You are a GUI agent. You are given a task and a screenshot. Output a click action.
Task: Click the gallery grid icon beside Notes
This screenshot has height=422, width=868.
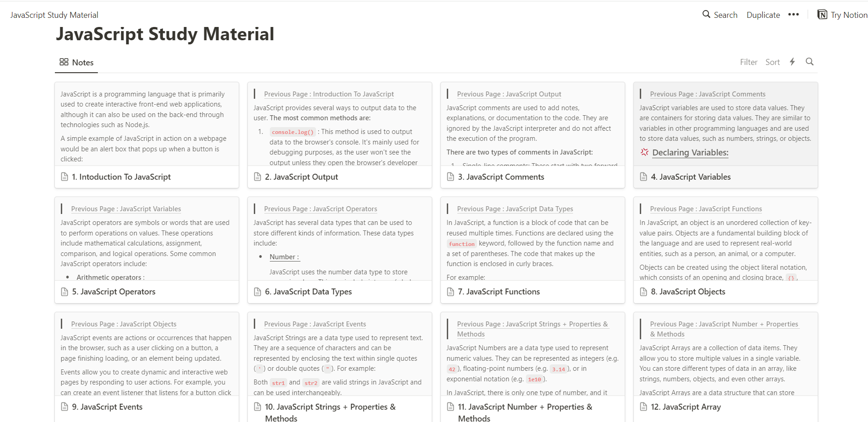[x=64, y=62]
